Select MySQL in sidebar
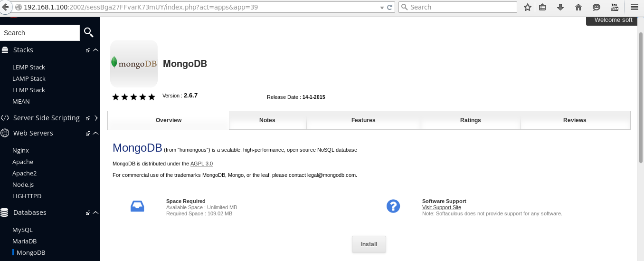 pyautogui.click(x=22, y=230)
